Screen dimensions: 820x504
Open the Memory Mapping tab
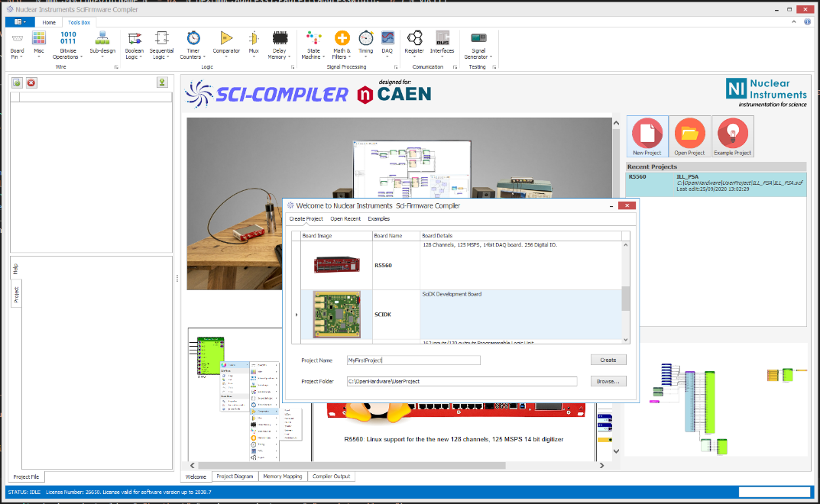(283, 477)
